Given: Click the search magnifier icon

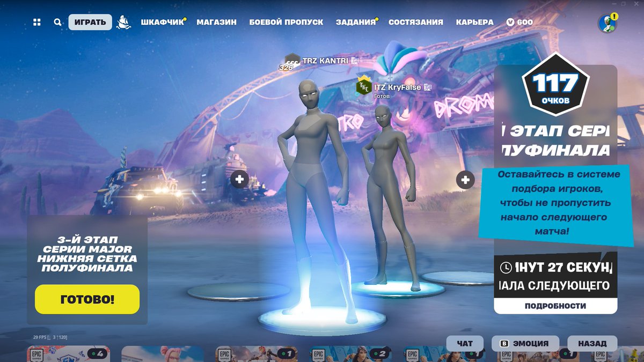Looking at the screenshot, I should click(x=57, y=22).
